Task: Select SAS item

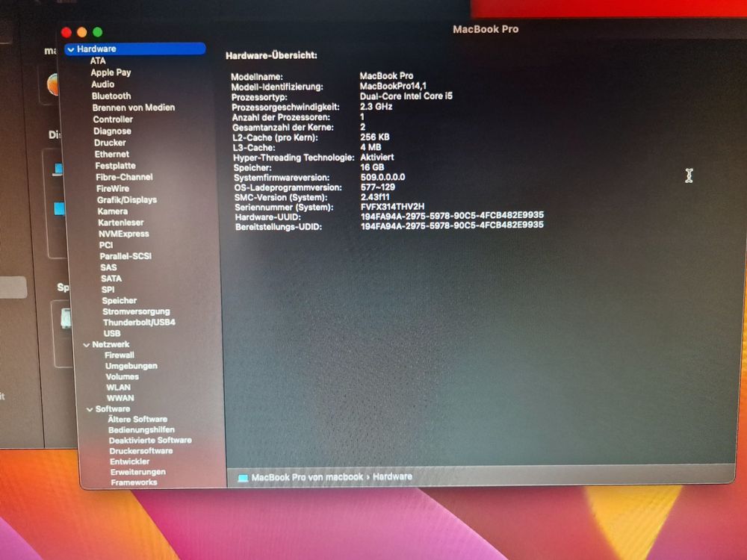Action: click(x=108, y=267)
